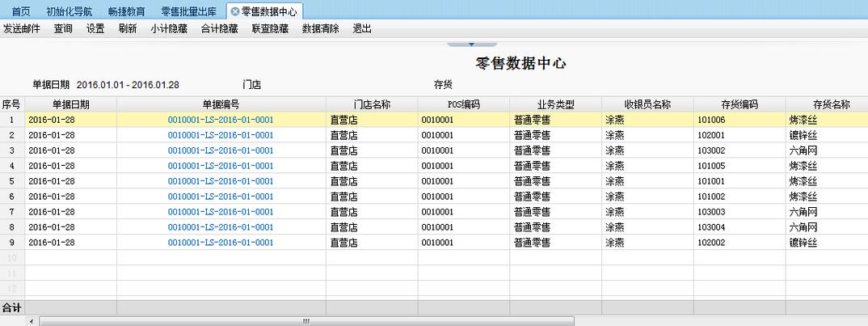868x326 pixels.
Task: Click 联查隐藏 in the toolbar
Action: [x=270, y=29]
